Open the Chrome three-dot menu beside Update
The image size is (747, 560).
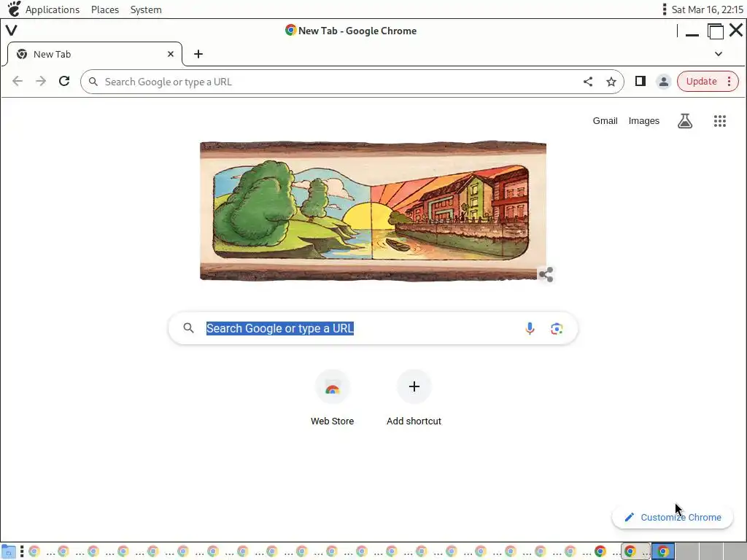tap(729, 82)
